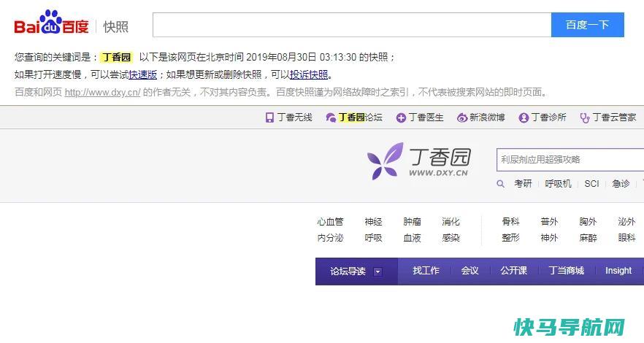Click the magnifier icon beside 考研
The height and width of the screenshot is (343, 644).
500,184
